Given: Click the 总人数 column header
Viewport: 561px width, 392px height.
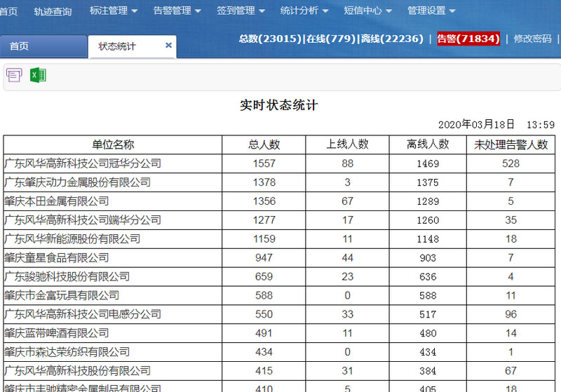Looking at the screenshot, I should (x=264, y=144).
